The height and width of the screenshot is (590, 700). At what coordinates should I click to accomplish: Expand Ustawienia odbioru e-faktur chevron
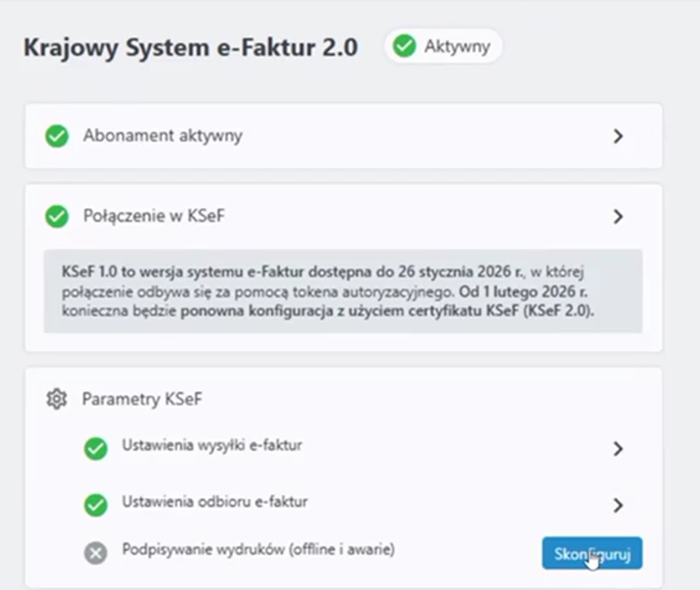click(x=619, y=505)
